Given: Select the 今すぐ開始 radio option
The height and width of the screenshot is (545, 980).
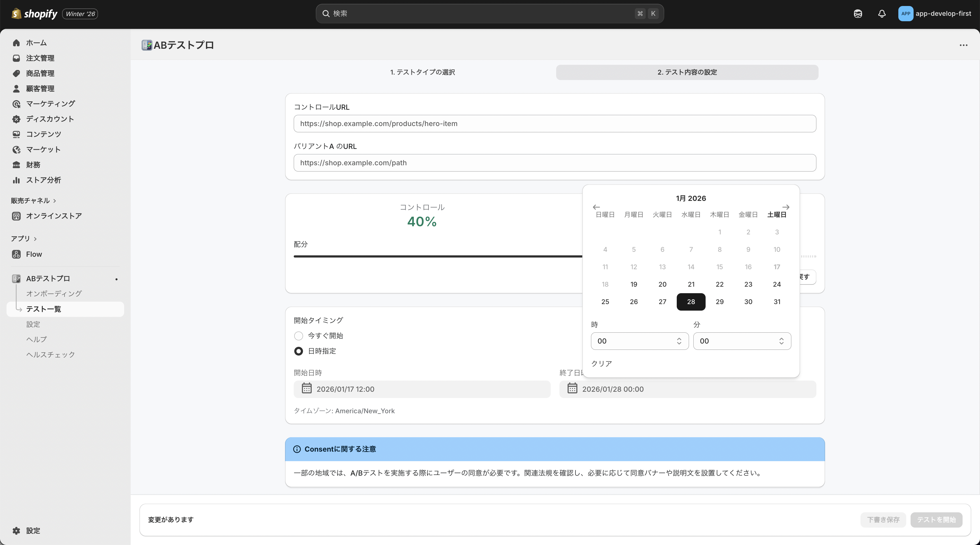Looking at the screenshot, I should [299, 336].
